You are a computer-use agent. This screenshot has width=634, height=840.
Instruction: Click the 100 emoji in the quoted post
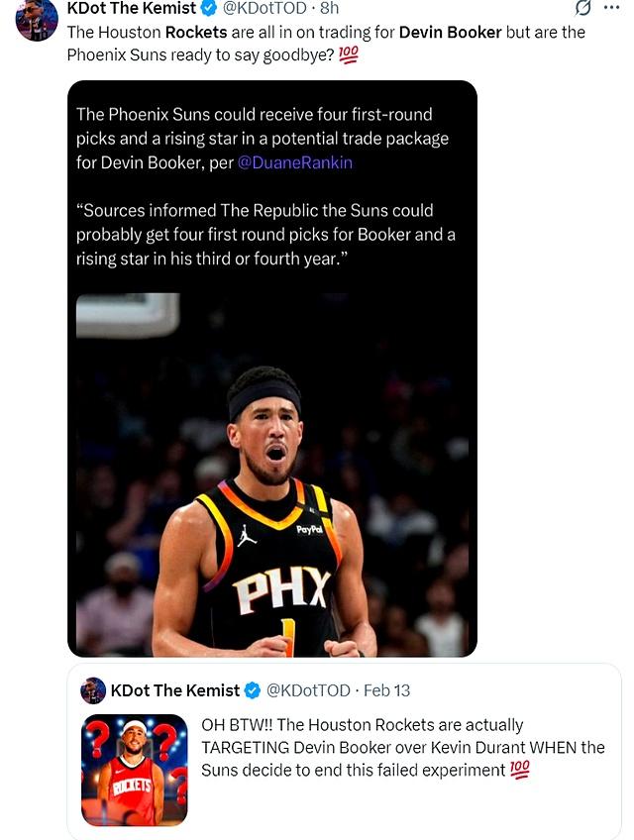point(520,771)
